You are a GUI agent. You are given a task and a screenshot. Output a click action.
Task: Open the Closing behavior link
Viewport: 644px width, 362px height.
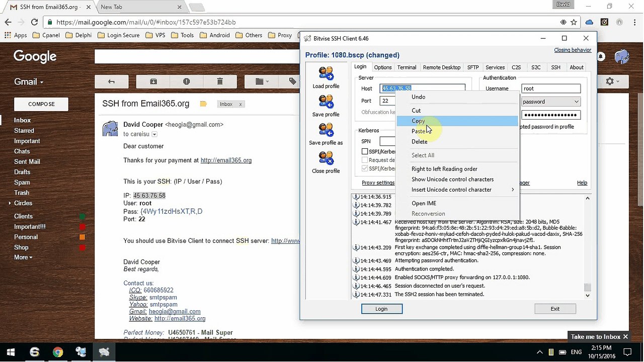point(573,50)
